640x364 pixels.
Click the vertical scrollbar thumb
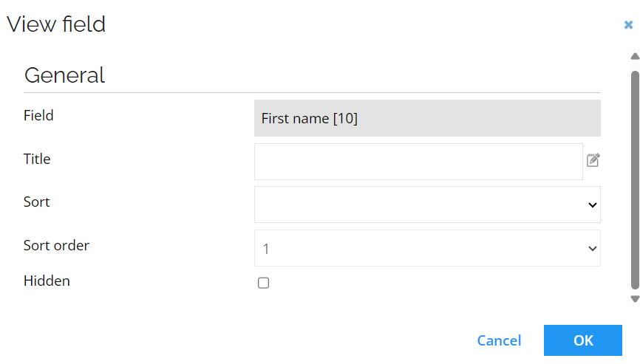[x=635, y=179]
